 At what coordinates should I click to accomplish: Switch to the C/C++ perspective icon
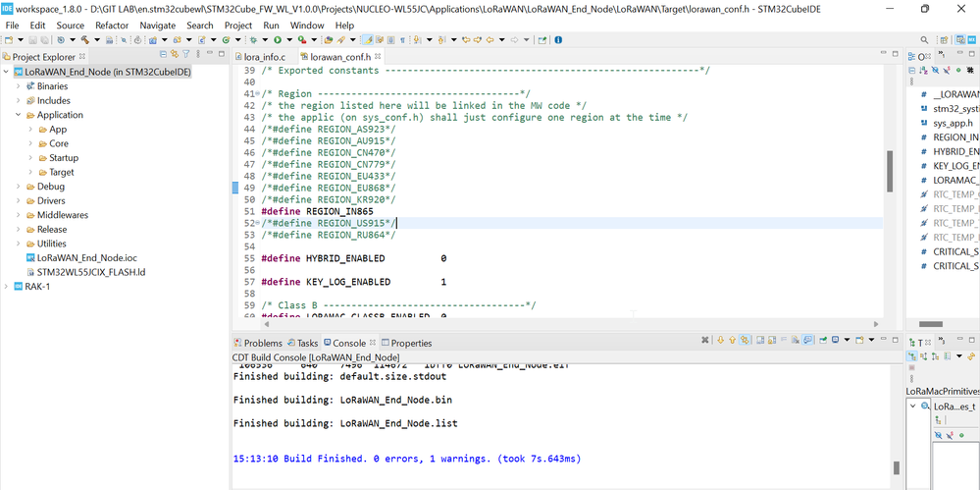pos(959,39)
